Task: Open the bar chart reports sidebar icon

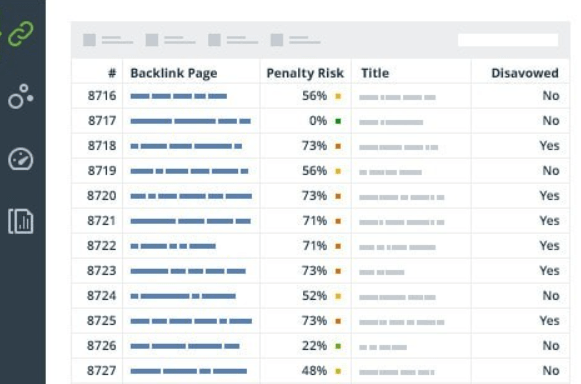Action: pos(21,221)
